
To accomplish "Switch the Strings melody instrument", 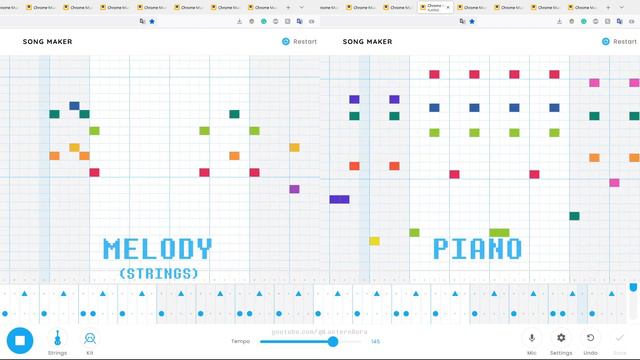I will point(58,342).
